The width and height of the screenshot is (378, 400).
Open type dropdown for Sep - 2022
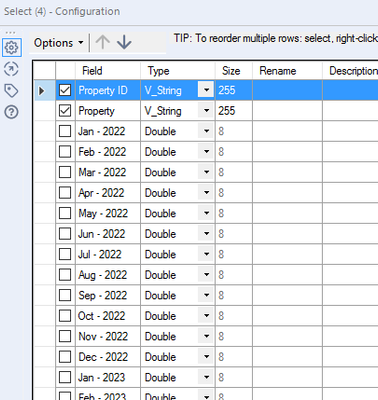click(206, 295)
